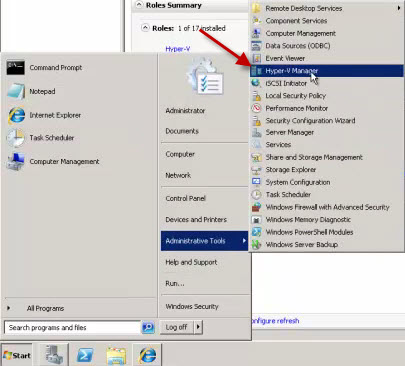Click the Notepad icon
The width and height of the screenshot is (405, 366).
[16, 92]
